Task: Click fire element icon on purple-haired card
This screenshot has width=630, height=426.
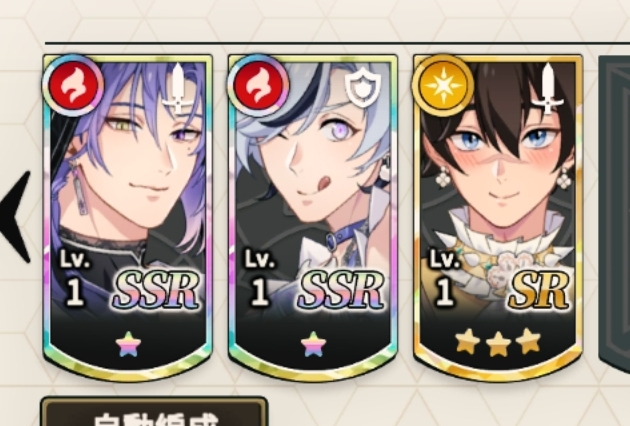Action: point(73,86)
